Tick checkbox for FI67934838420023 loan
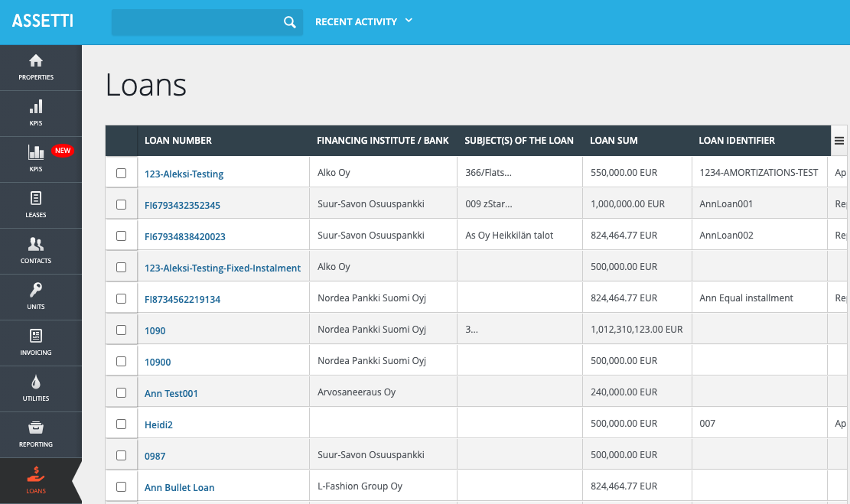 click(122, 236)
